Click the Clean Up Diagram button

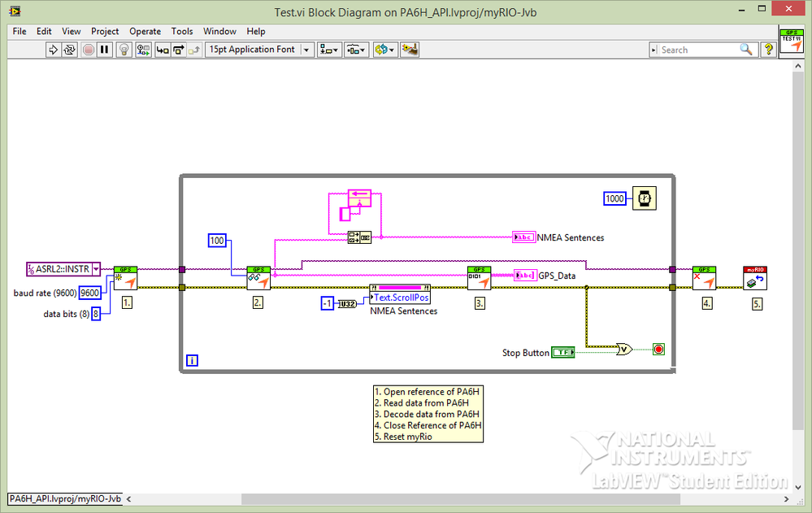410,50
